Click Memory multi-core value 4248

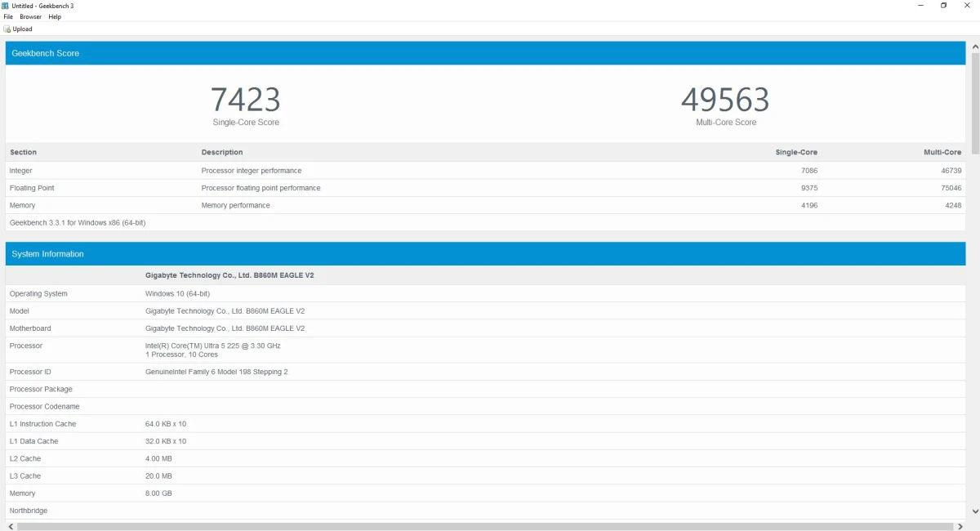953,206
